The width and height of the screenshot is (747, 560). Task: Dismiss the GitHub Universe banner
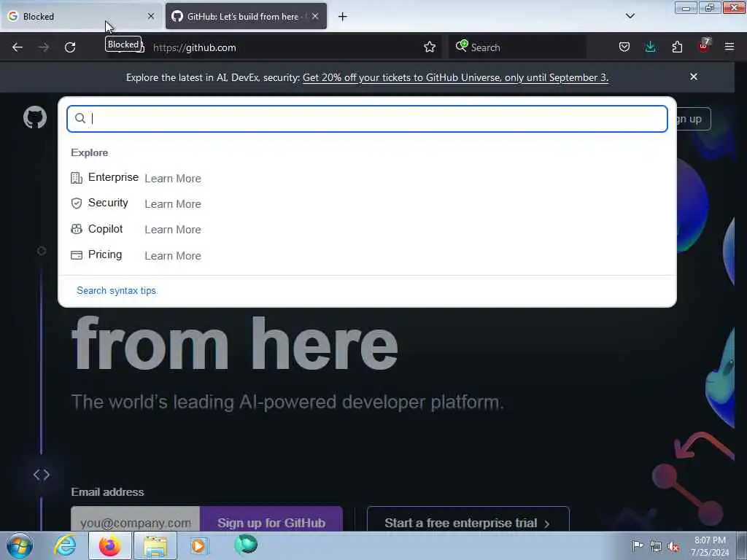pos(694,77)
